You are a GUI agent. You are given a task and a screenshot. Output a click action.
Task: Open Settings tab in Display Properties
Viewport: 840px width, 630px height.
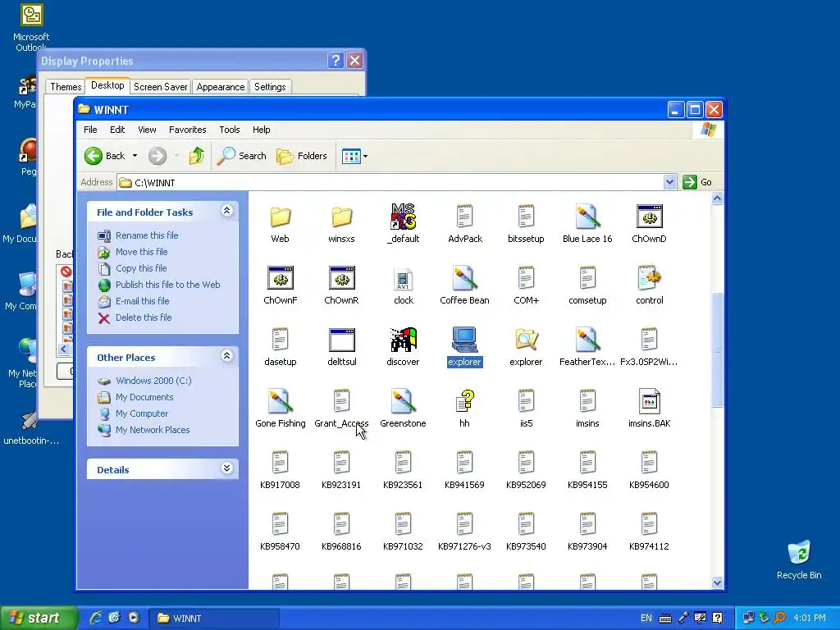[x=270, y=87]
